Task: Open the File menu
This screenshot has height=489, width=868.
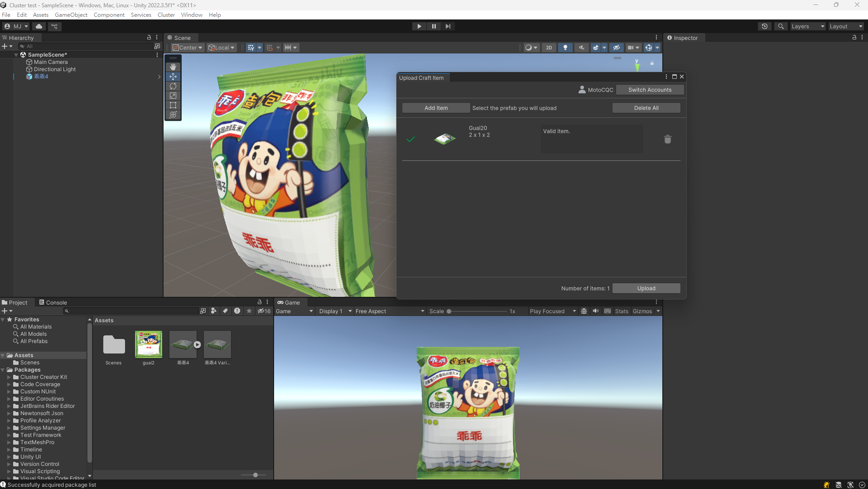Action: [x=6, y=15]
